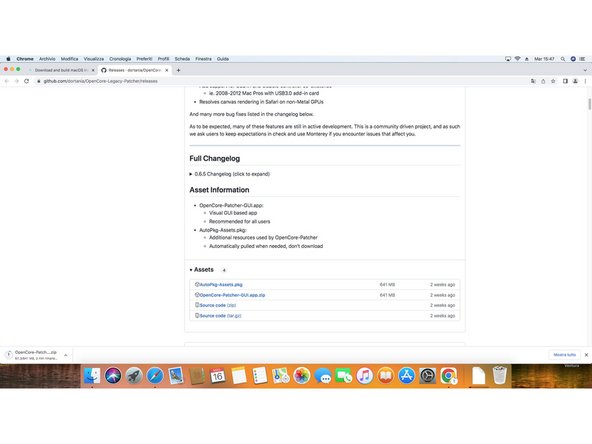Open the Chrome side panel

tap(565, 81)
